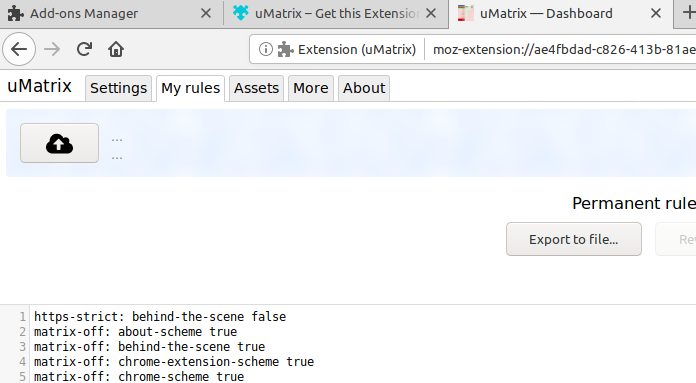696x383 pixels.
Task: Click rule 'matrix-off: behind-the-scene true'
Action: 149,347
